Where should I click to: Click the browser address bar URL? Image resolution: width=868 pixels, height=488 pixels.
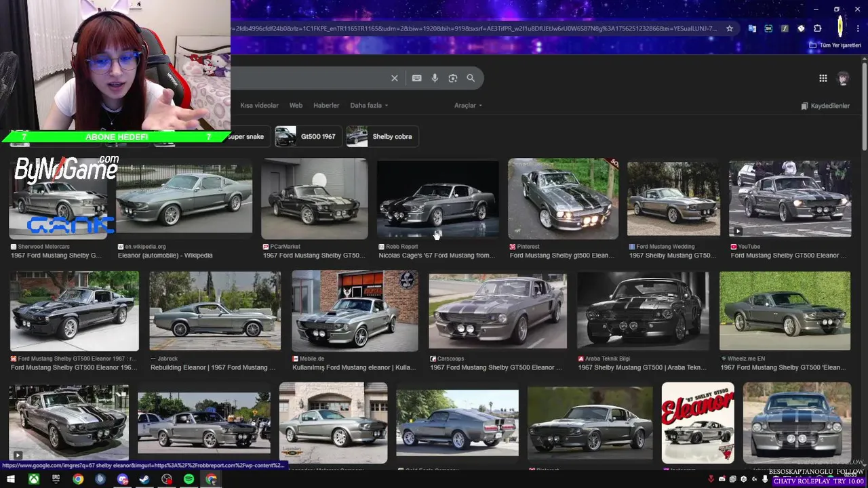[475, 28]
